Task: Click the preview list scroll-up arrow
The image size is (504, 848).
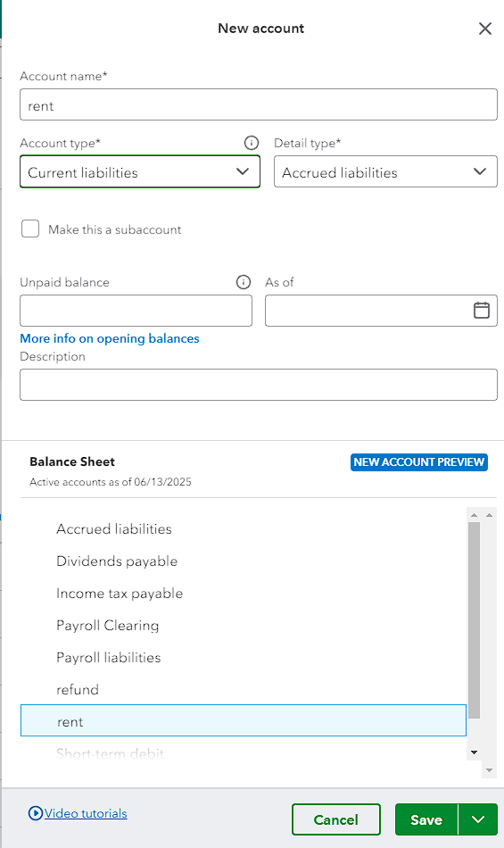Action: pos(474,515)
